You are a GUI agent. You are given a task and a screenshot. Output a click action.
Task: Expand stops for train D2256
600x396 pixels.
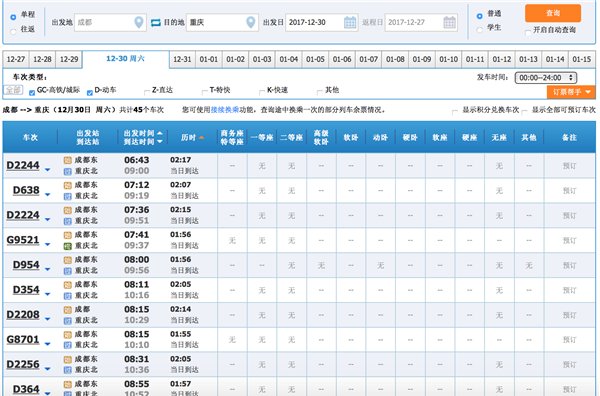[x=47, y=368]
